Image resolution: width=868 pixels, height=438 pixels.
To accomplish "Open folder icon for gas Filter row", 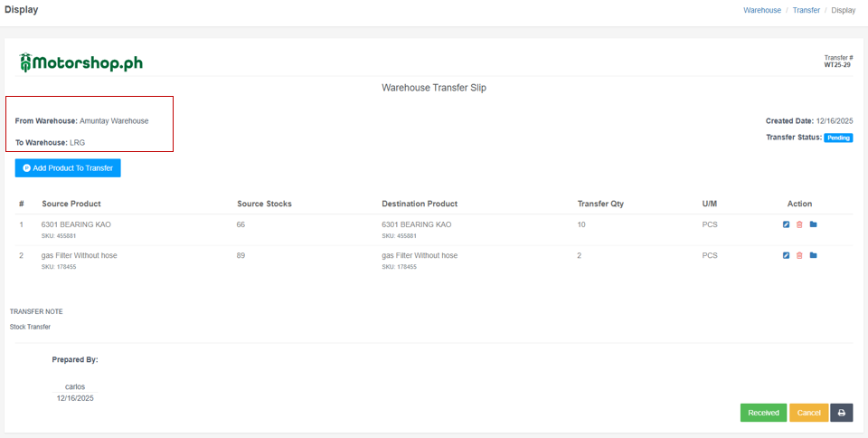I will point(813,255).
